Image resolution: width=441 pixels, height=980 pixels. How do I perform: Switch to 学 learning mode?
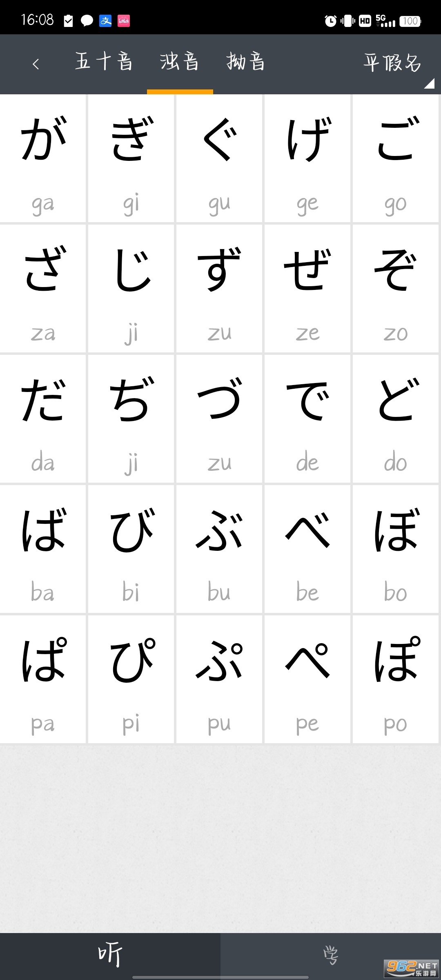(331, 955)
